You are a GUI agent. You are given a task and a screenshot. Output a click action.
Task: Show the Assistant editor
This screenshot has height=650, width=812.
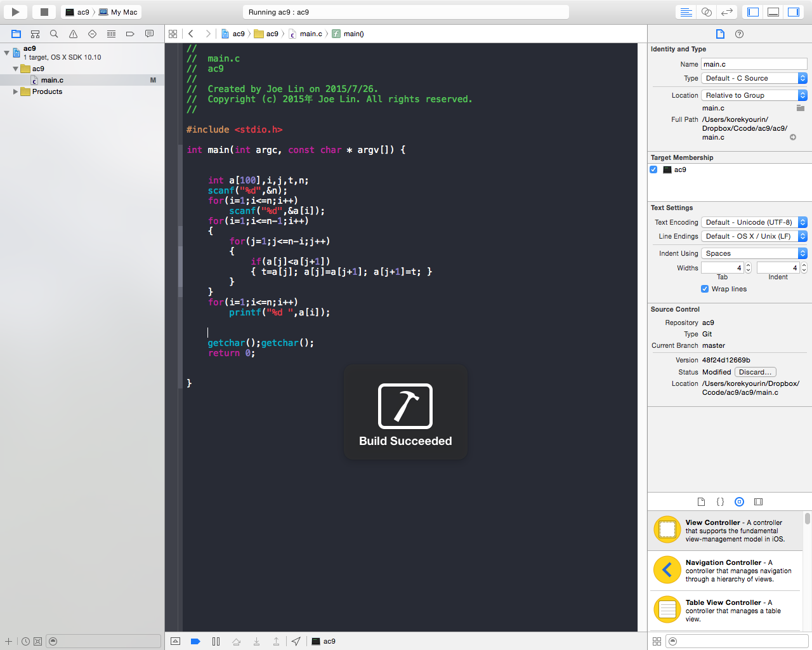pos(706,12)
